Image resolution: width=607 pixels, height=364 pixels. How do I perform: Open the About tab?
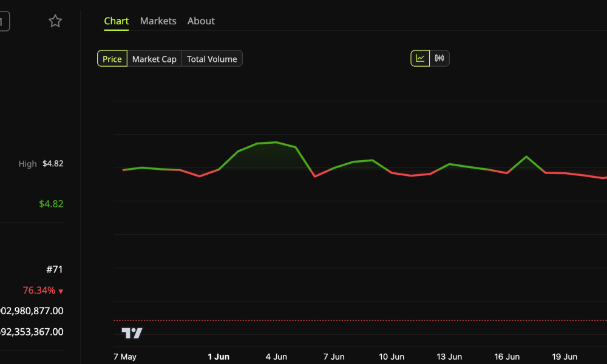pyautogui.click(x=201, y=21)
